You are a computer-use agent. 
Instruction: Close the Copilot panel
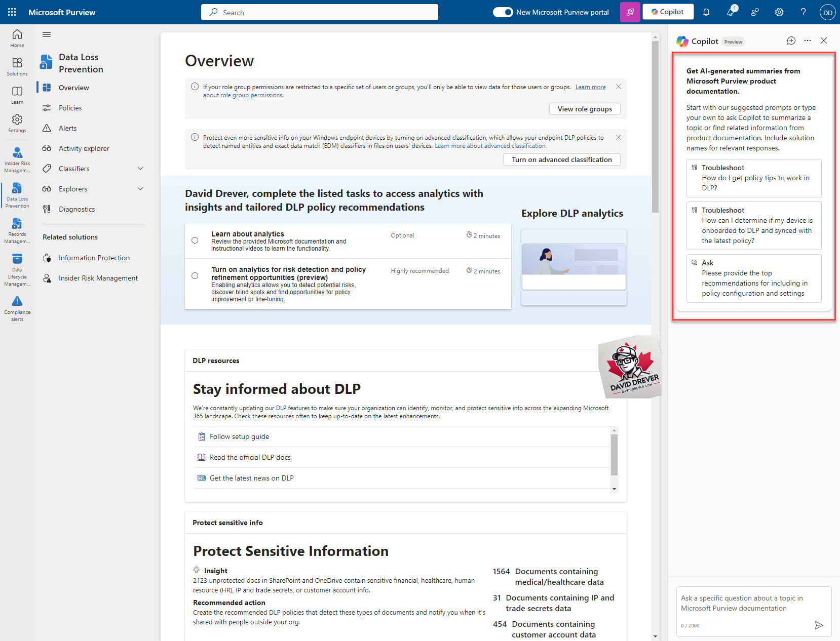tap(824, 41)
